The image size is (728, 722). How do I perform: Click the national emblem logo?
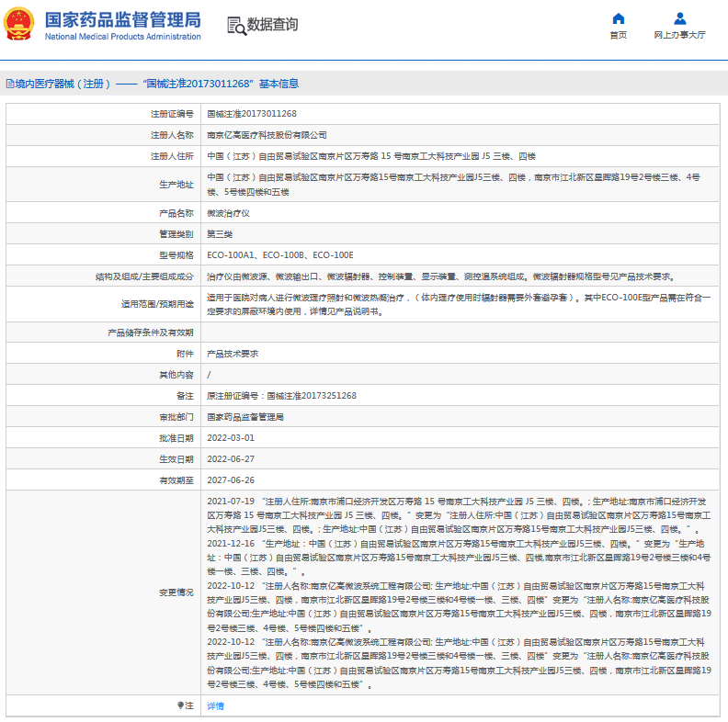18,24
